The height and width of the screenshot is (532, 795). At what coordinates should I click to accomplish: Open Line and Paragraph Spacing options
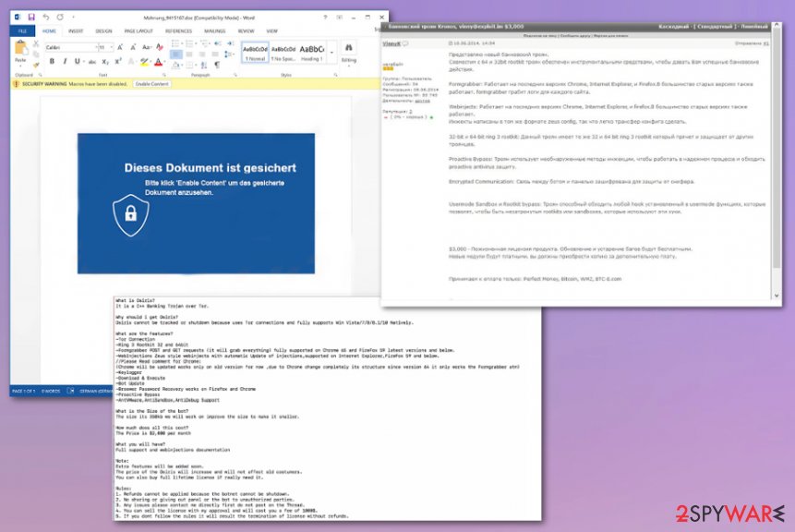229,54
